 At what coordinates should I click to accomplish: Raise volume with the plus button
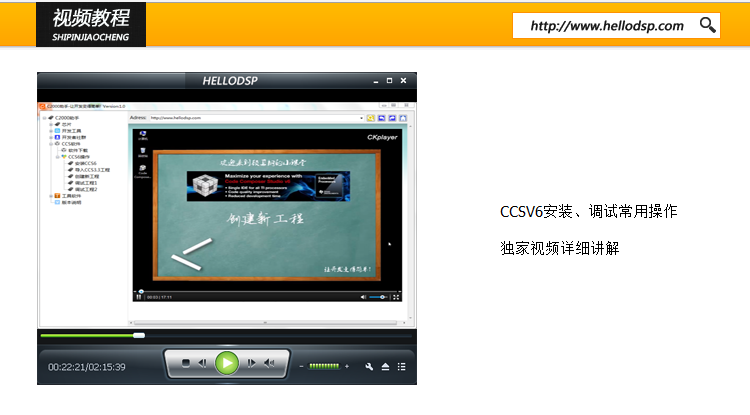click(347, 366)
